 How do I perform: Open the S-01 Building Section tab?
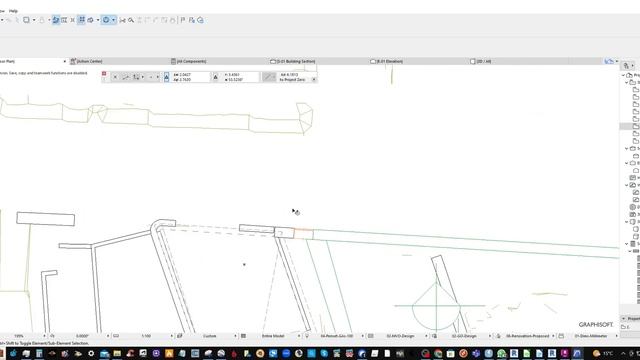tap(293, 61)
